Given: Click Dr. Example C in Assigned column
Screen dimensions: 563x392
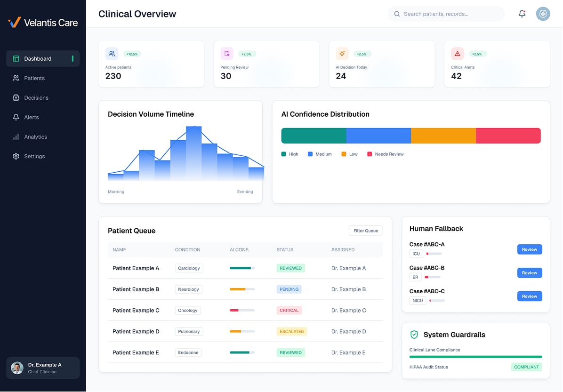Looking at the screenshot, I should point(349,310).
